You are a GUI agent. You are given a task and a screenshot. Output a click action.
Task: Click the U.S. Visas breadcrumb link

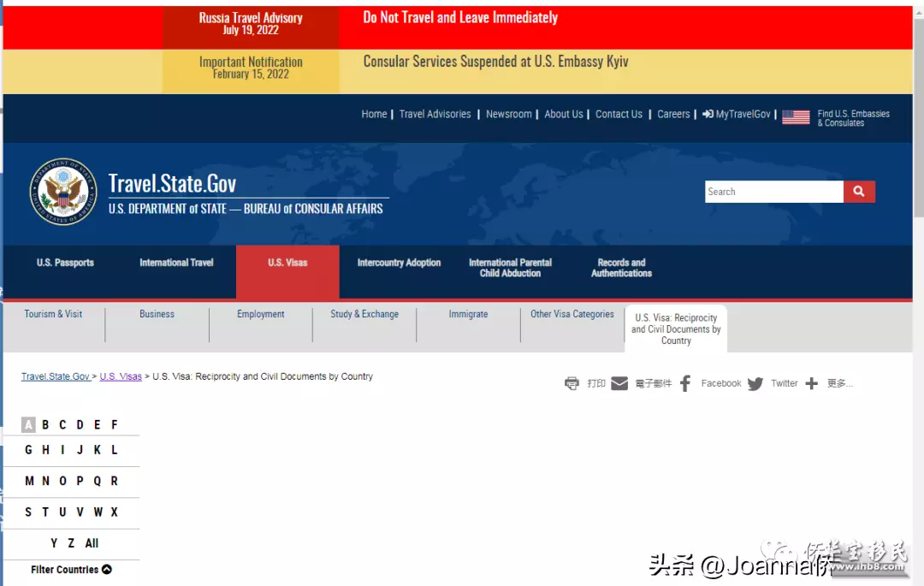click(121, 376)
